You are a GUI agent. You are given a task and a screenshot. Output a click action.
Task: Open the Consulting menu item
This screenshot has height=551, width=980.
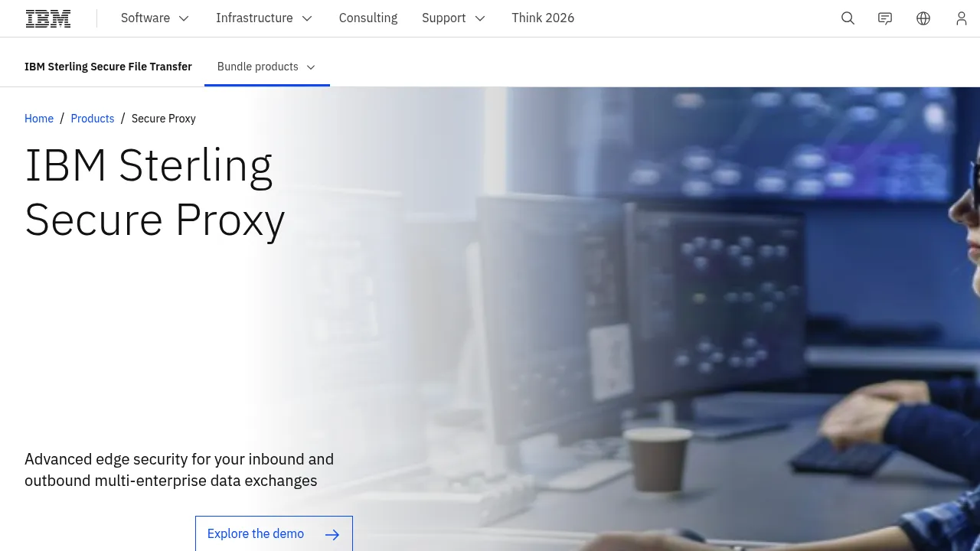368,18
